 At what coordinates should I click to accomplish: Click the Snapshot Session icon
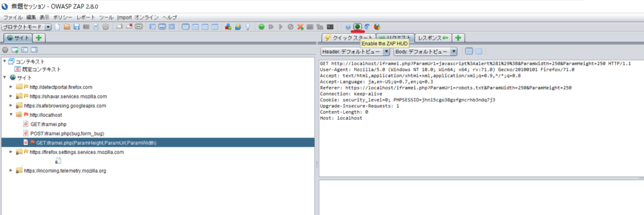pos(86,27)
